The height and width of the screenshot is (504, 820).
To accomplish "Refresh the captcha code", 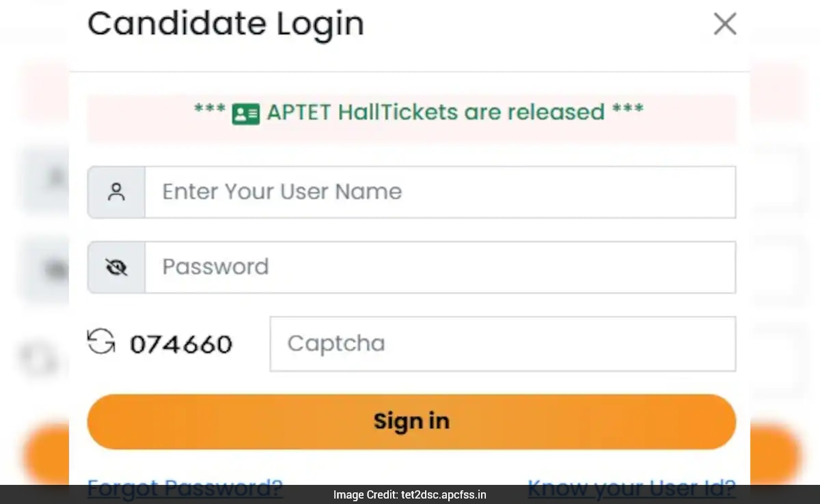I will click(101, 341).
